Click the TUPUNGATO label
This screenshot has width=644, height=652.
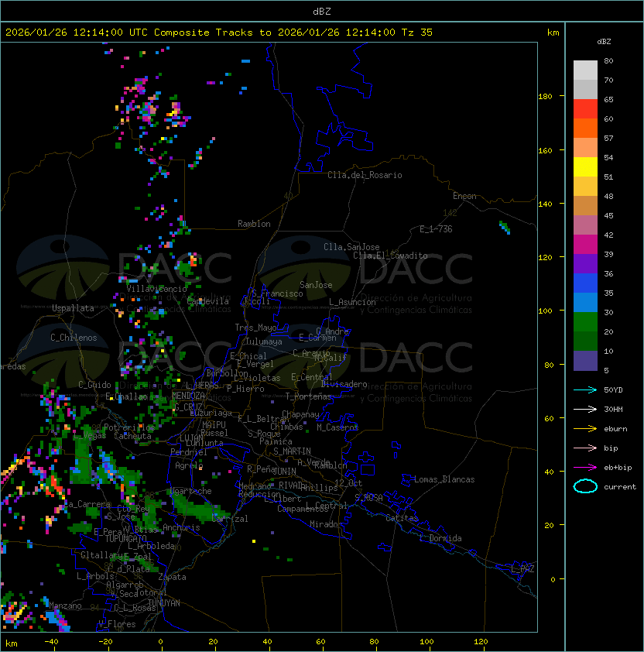pos(125,538)
